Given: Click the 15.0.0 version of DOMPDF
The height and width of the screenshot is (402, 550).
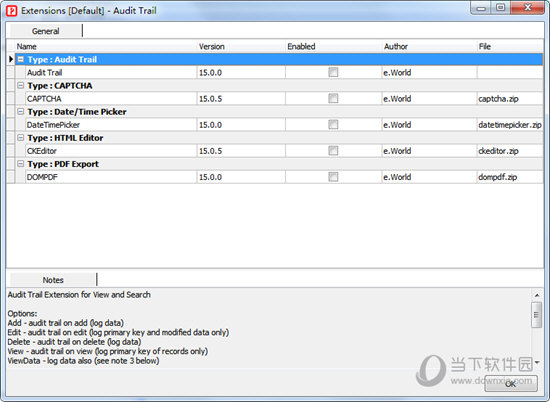Looking at the screenshot, I should [x=241, y=177].
